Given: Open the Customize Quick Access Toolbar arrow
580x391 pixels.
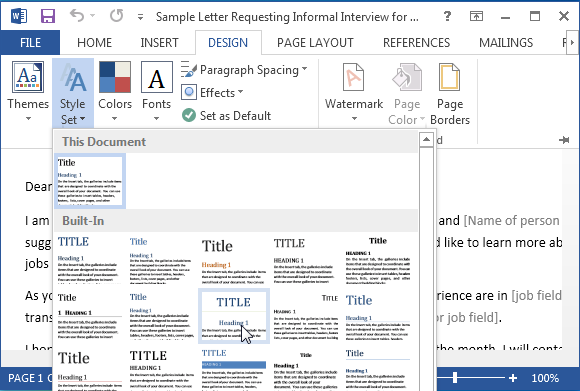Looking at the screenshot, I should (x=140, y=17).
